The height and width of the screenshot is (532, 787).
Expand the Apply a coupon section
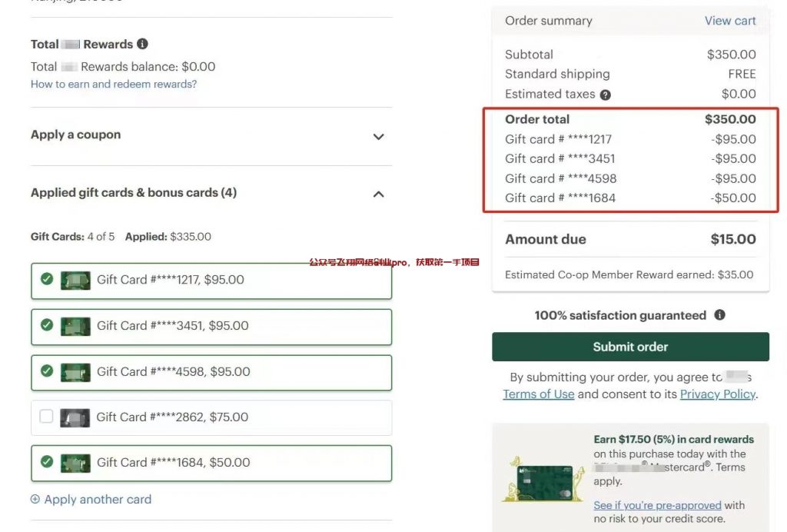click(x=378, y=137)
